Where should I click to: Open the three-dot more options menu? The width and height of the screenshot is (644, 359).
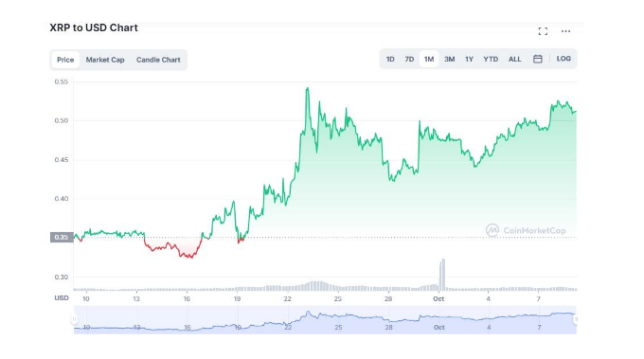[565, 31]
